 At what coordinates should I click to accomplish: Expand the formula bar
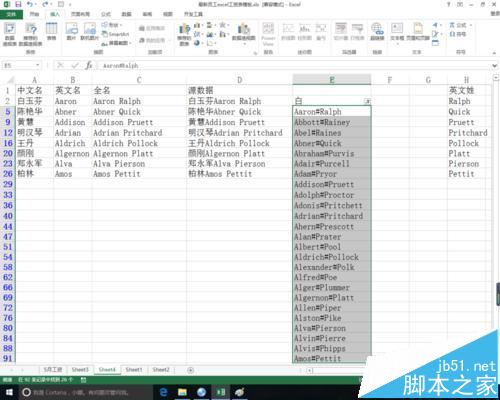tap(495, 66)
